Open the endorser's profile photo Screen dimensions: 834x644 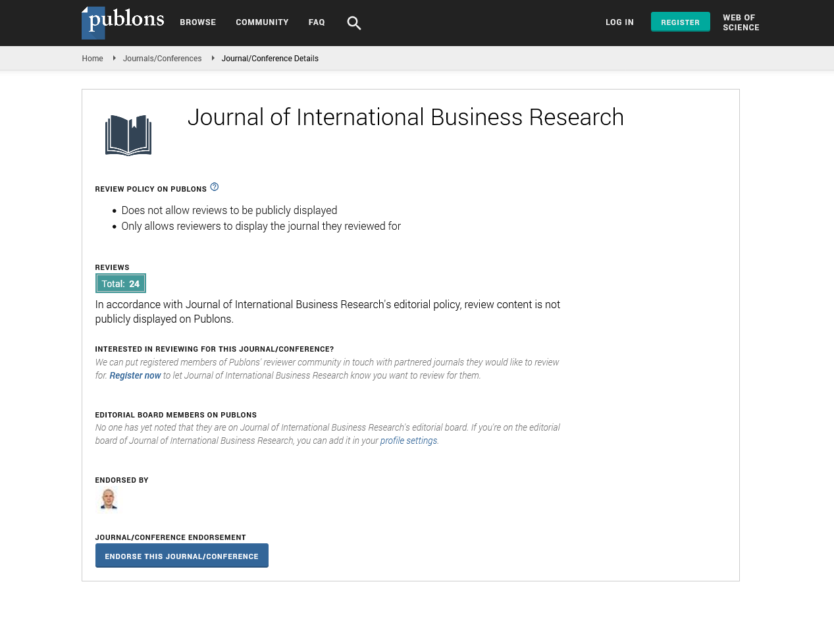pyautogui.click(x=109, y=499)
